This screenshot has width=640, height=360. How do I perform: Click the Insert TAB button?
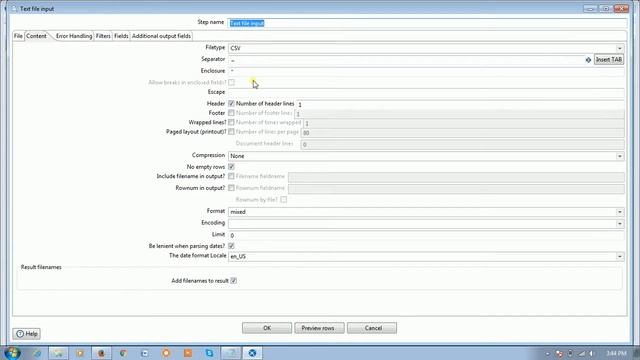[609, 60]
